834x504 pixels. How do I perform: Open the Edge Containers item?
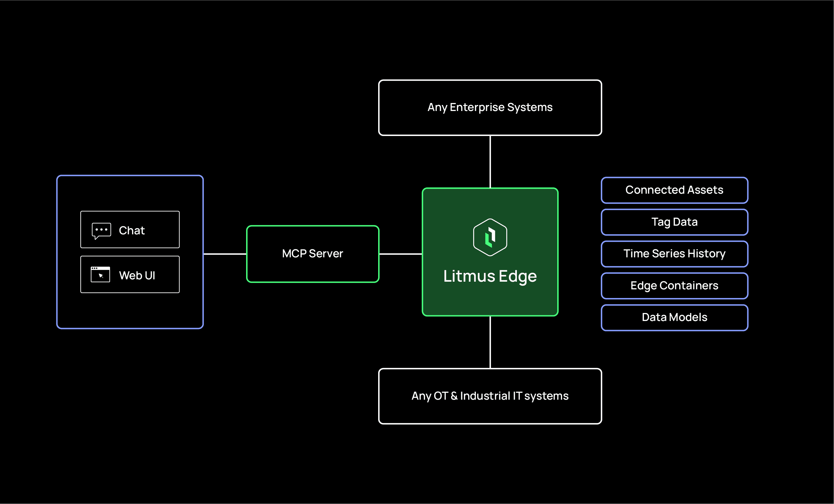(674, 286)
